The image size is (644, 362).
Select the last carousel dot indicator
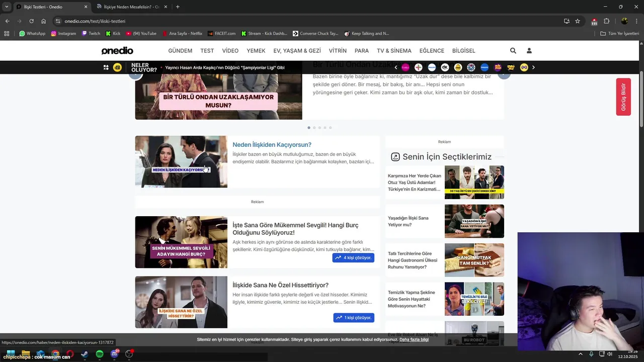330,128
